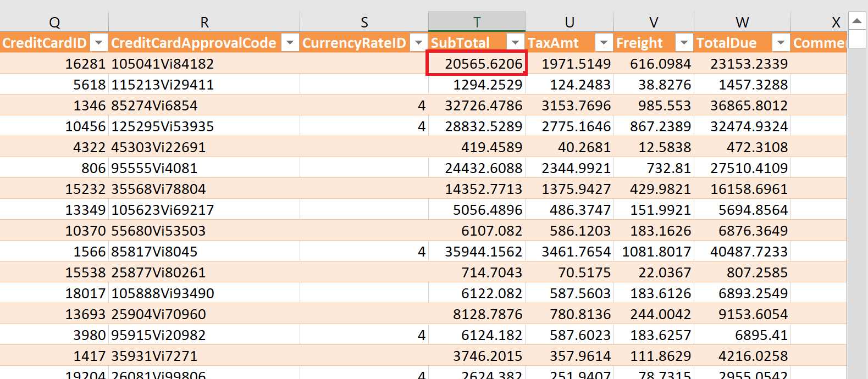This screenshot has width=868, height=379.
Task: Select the Freight cell 244.0042
Action: [x=654, y=314]
